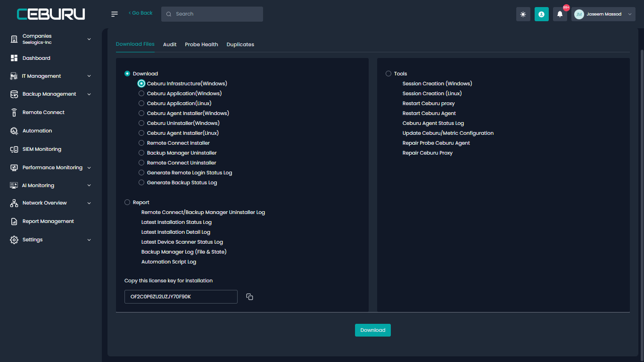This screenshot has height=362, width=644.
Task: Click the Backup Management icon
Action: click(14, 94)
